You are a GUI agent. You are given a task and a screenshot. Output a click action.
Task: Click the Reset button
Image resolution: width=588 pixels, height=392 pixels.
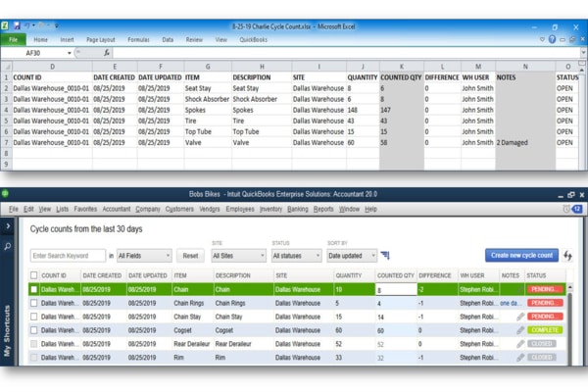pyautogui.click(x=190, y=256)
